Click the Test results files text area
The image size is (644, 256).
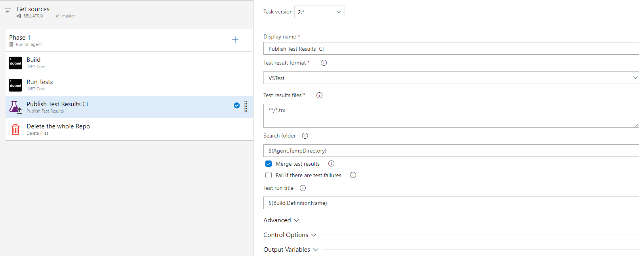tap(451, 116)
